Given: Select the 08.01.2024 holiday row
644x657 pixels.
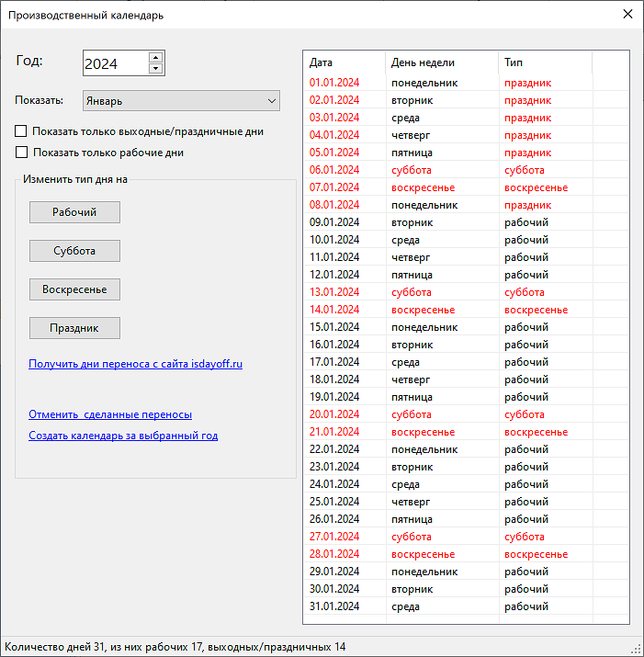Looking at the screenshot, I should point(466,205).
